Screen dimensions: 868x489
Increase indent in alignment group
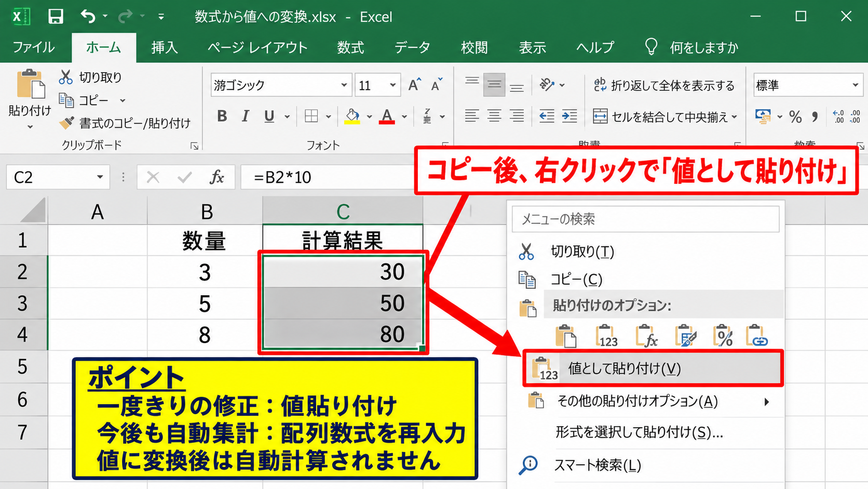pos(569,116)
